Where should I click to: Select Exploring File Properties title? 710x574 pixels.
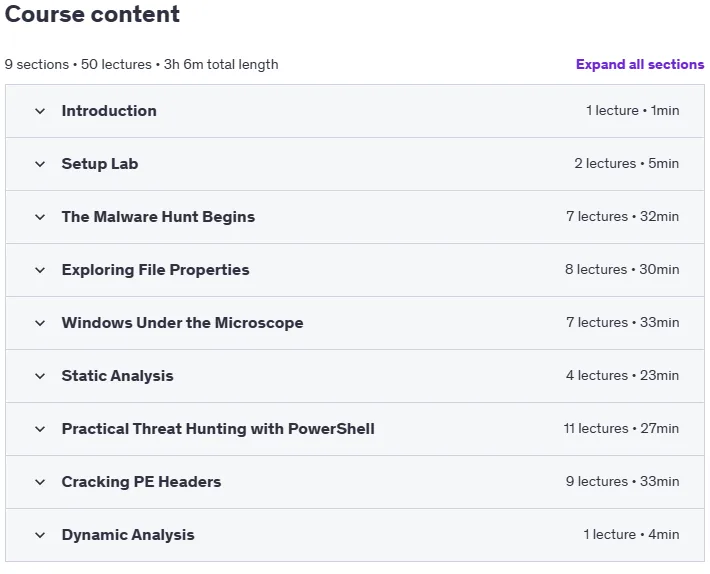tap(155, 270)
